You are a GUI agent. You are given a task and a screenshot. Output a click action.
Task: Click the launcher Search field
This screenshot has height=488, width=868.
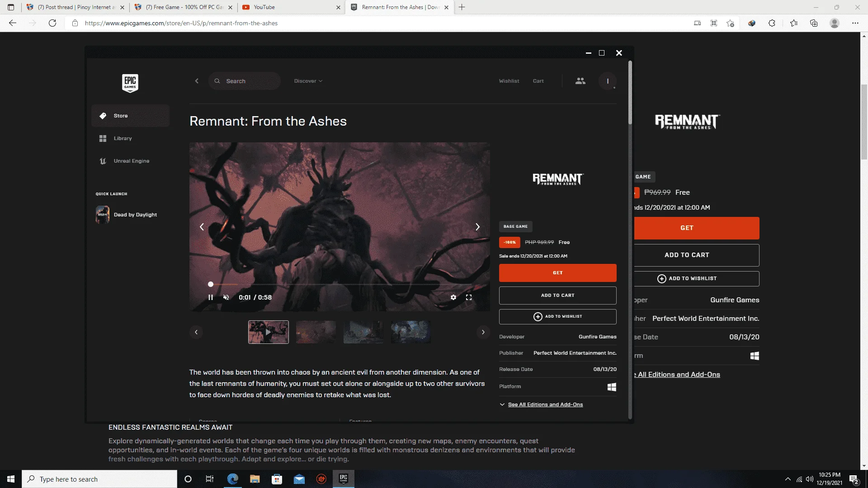tap(245, 81)
